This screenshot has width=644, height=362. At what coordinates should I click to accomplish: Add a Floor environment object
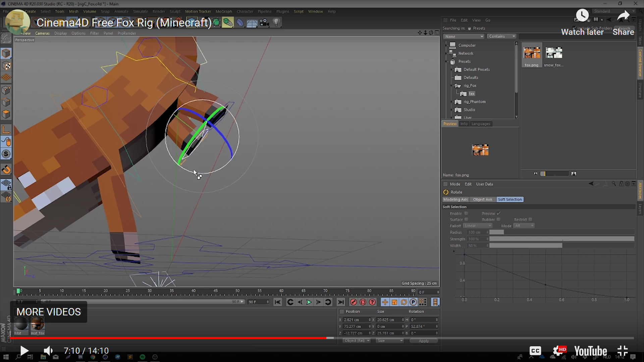[x=252, y=22]
